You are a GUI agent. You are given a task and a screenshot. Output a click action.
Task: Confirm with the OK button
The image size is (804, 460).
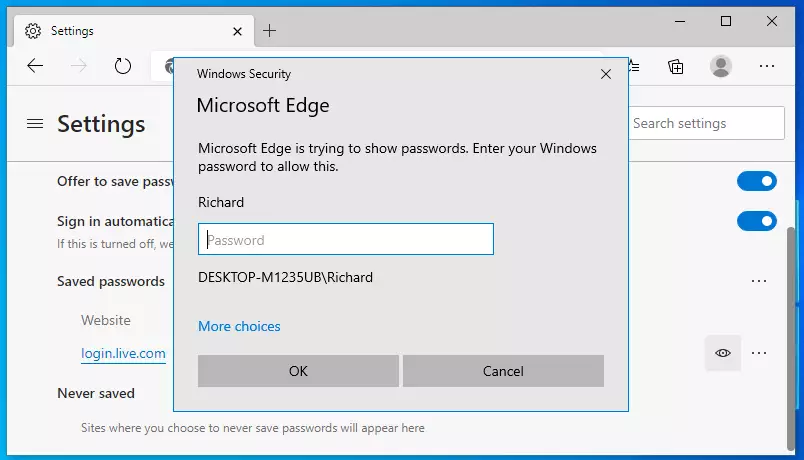(x=298, y=371)
